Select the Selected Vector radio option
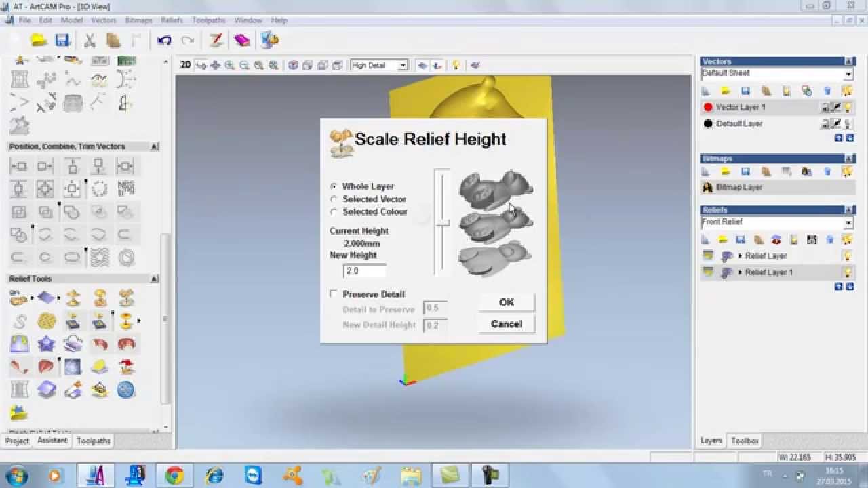This screenshot has width=868, height=488. click(x=334, y=199)
